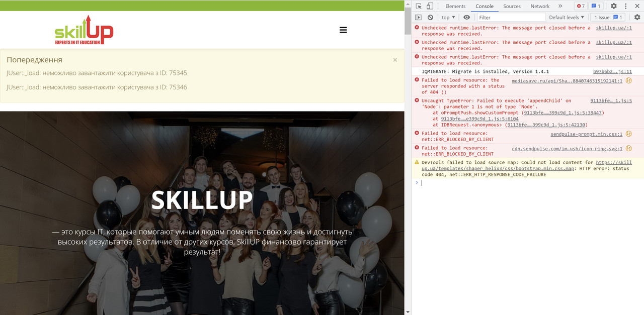Open network request icon for sendpulse-prompt.min.css
The width and height of the screenshot is (644, 315).
coord(628,134)
